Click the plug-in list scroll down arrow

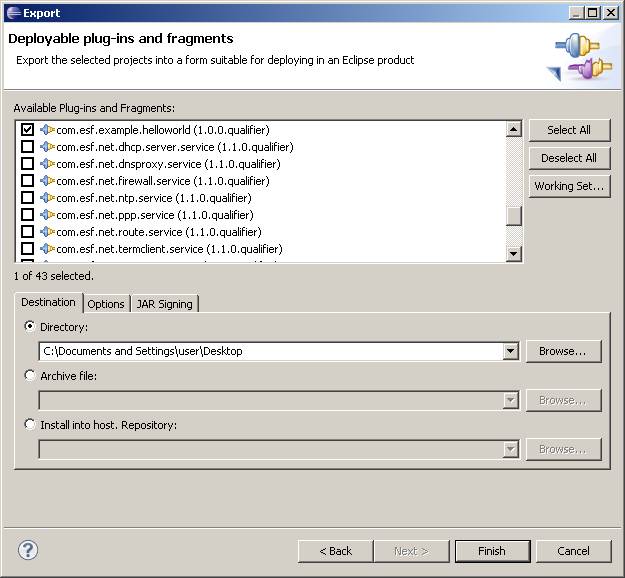tap(514, 254)
